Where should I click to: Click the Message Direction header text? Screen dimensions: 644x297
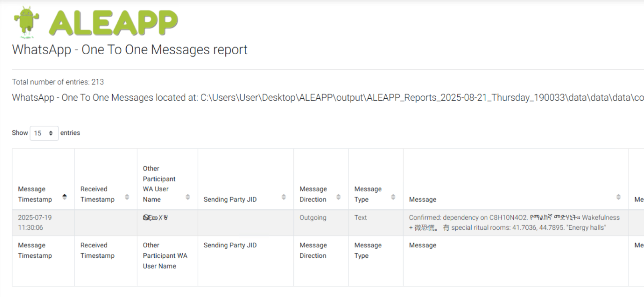(313, 194)
